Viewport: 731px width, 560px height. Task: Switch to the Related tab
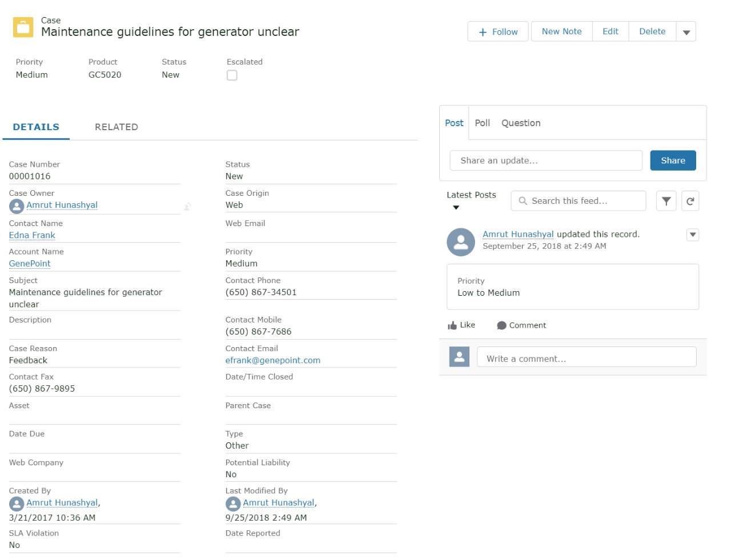117,127
